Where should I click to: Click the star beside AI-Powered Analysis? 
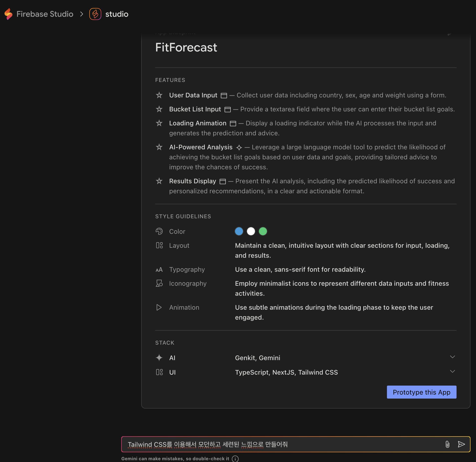point(159,147)
